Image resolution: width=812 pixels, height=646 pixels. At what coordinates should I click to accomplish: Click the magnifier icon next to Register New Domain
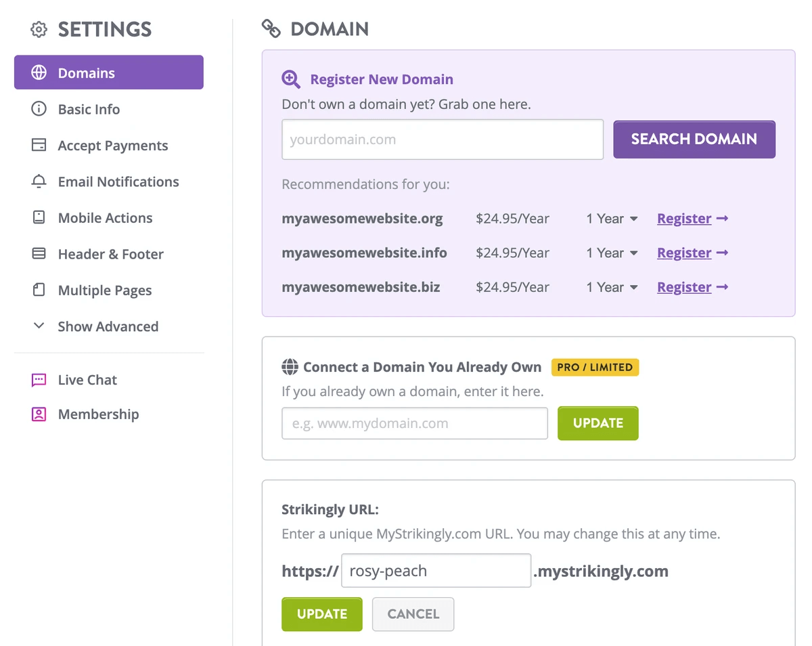[291, 79]
